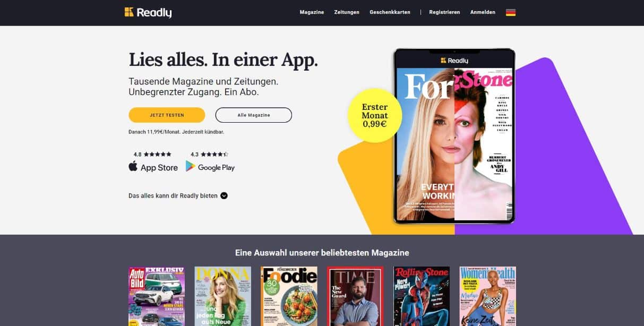Open the TIME magazine cover
Image resolution: width=644 pixels, height=326 pixels.
(x=355, y=296)
